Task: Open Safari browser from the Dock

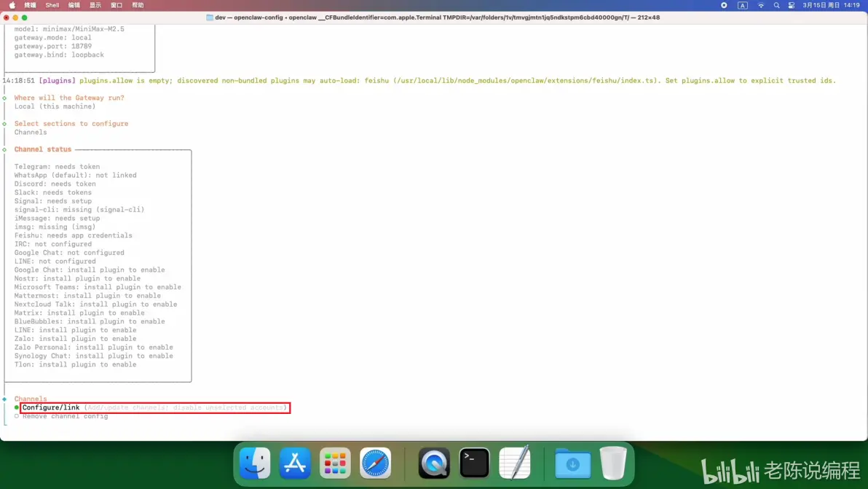Action: tap(375, 463)
